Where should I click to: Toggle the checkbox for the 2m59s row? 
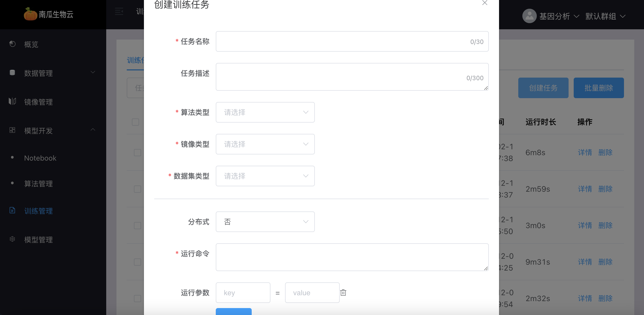(x=138, y=189)
